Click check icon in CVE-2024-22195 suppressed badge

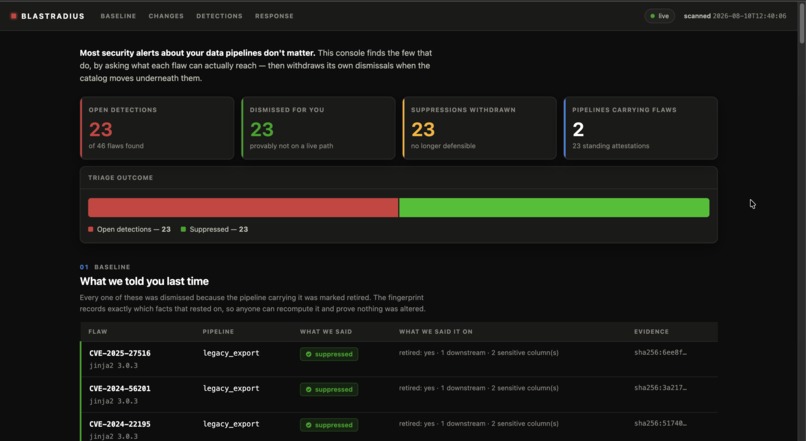coord(308,425)
